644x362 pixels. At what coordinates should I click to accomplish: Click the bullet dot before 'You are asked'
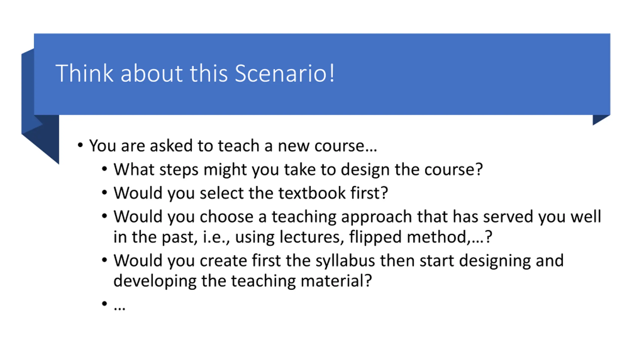80,145
